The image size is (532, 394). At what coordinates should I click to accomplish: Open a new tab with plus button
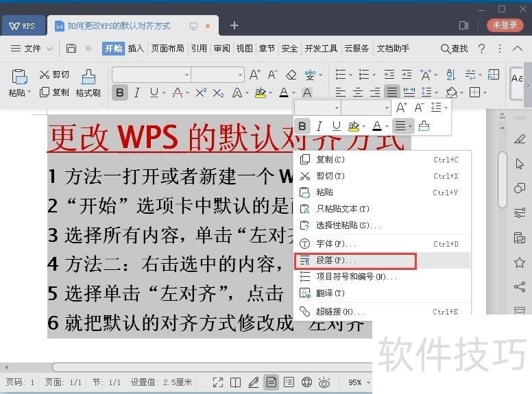coord(234,25)
